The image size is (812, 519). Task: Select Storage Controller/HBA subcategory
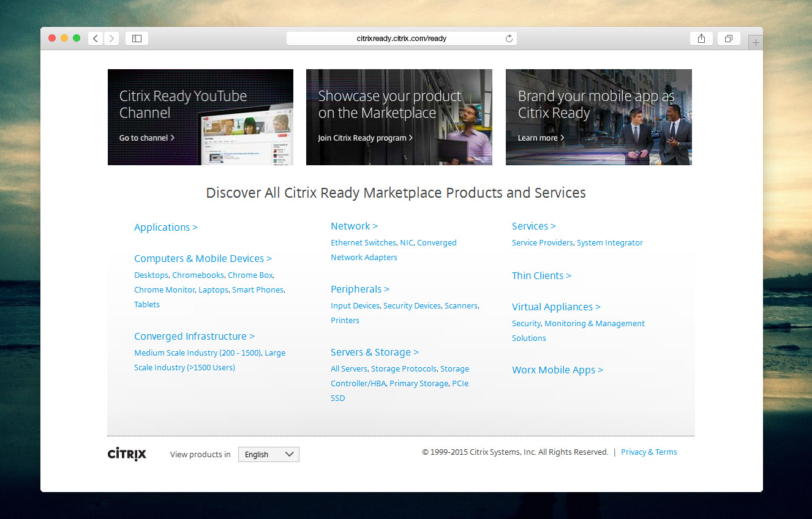[400, 376]
